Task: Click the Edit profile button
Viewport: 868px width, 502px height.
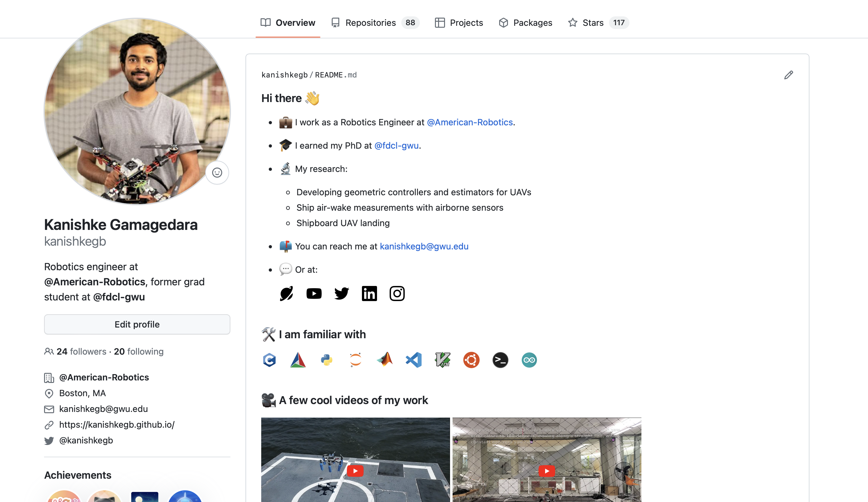Action: [137, 324]
